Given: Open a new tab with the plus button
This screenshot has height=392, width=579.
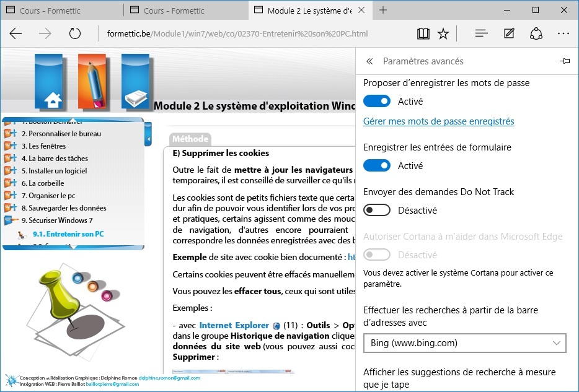Looking at the screenshot, I should tap(383, 10).
